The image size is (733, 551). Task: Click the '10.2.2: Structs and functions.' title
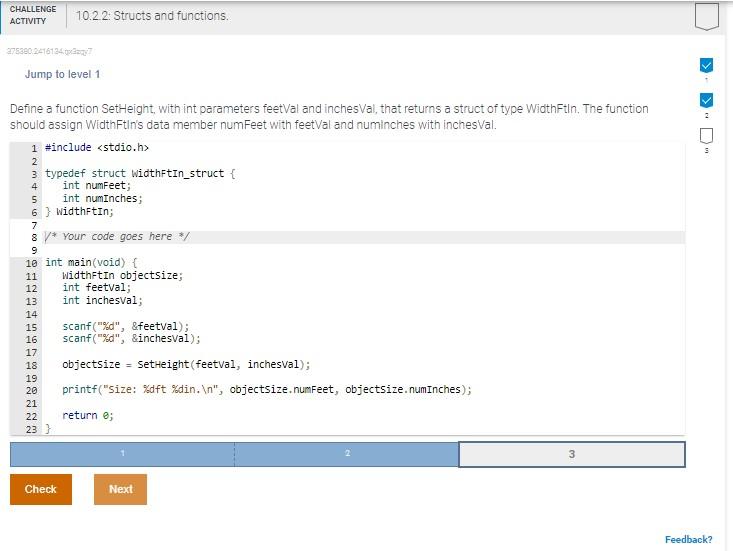click(152, 16)
